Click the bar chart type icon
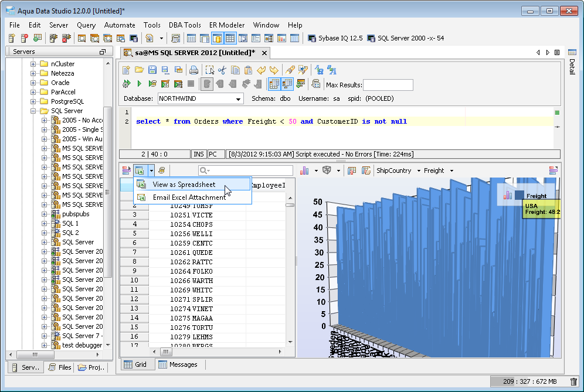 (x=305, y=171)
